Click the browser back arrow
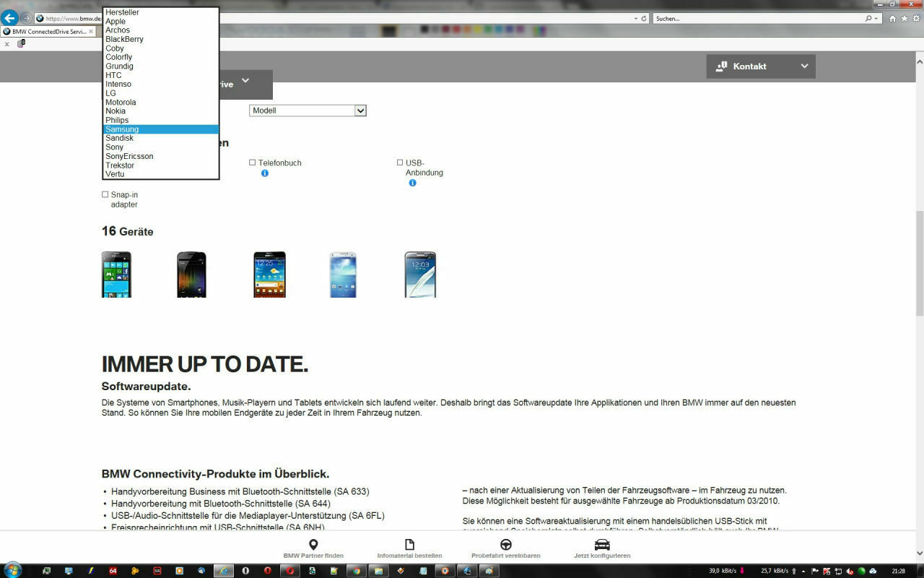Screen dimensions: 924x578 point(9,18)
